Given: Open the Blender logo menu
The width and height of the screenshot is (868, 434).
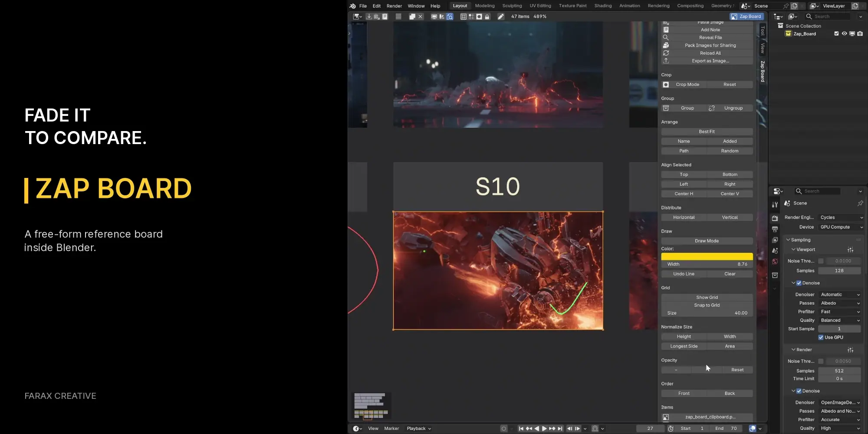Looking at the screenshot, I should point(352,6).
